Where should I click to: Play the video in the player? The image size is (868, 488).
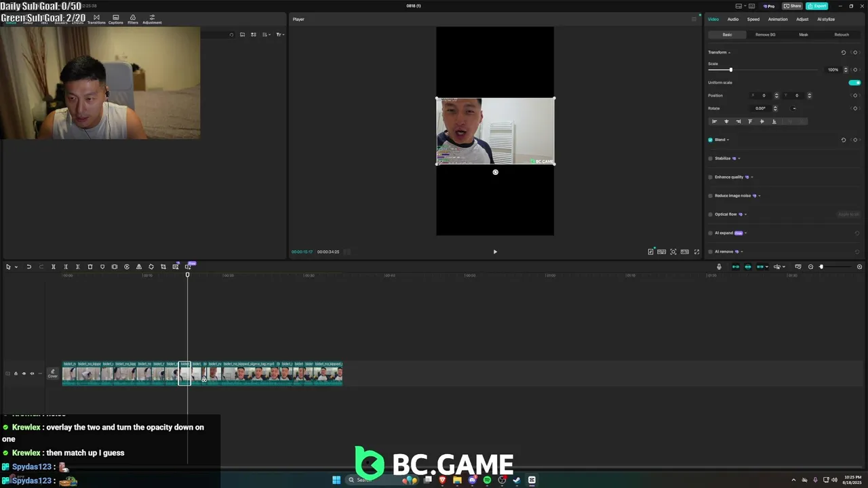pyautogui.click(x=495, y=252)
